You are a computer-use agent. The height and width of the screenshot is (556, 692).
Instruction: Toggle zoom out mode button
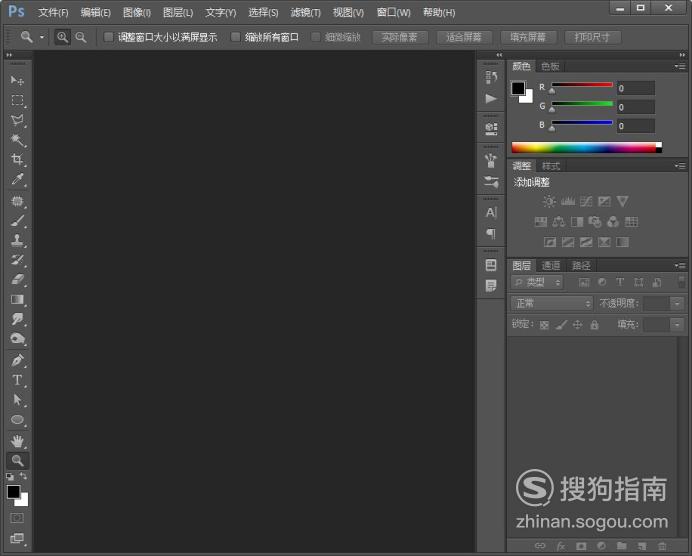click(81, 37)
